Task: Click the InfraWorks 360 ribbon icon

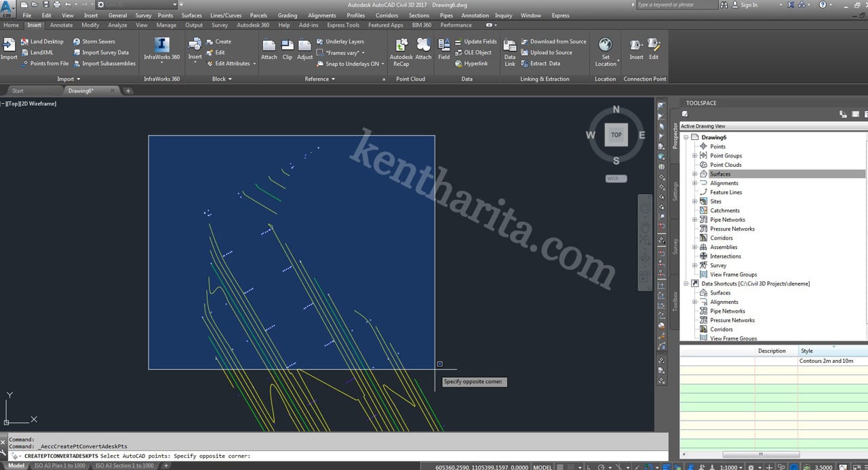Action: (161, 47)
